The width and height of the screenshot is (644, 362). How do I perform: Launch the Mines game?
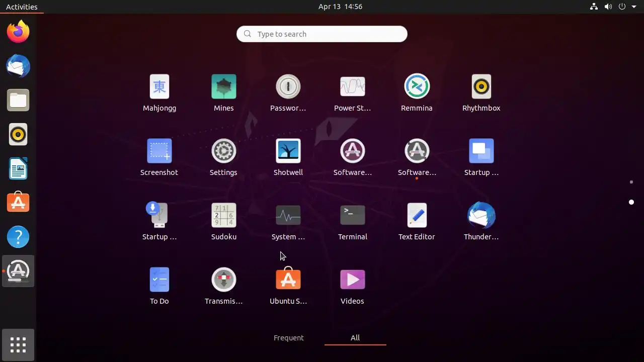pos(224,93)
